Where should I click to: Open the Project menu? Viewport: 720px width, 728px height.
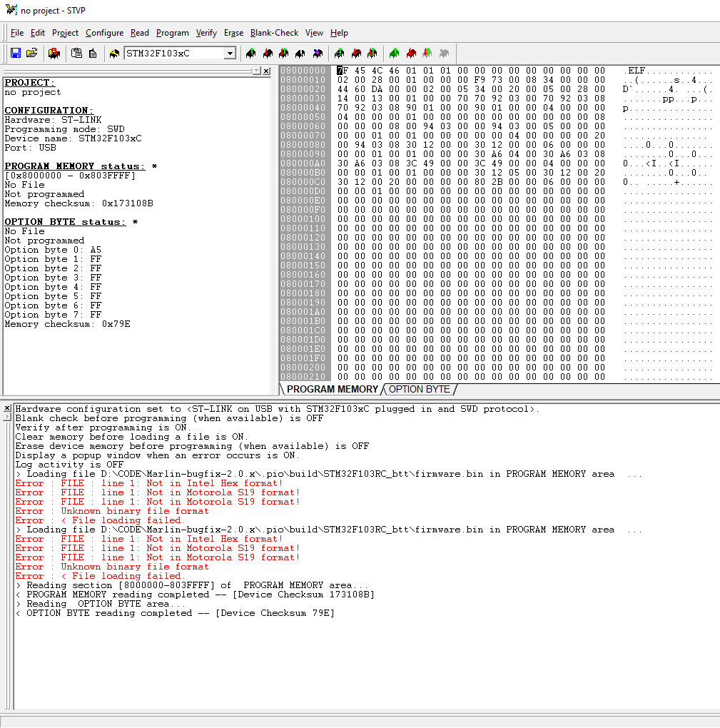(x=65, y=33)
